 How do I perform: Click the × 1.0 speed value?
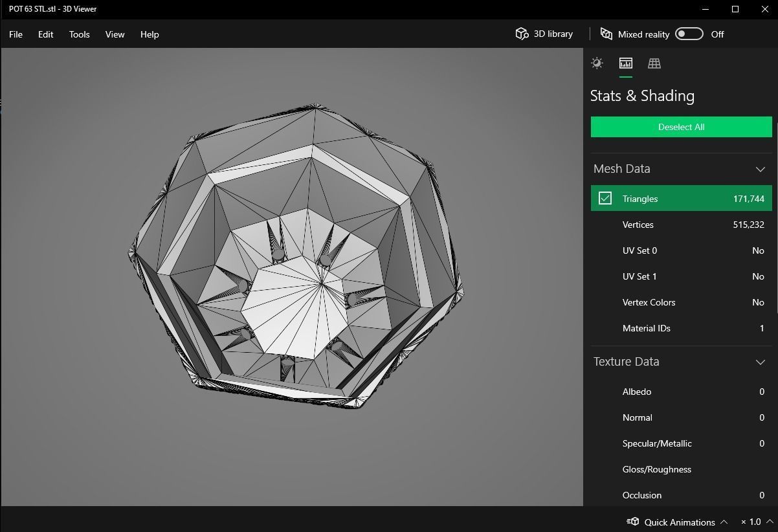[751, 522]
